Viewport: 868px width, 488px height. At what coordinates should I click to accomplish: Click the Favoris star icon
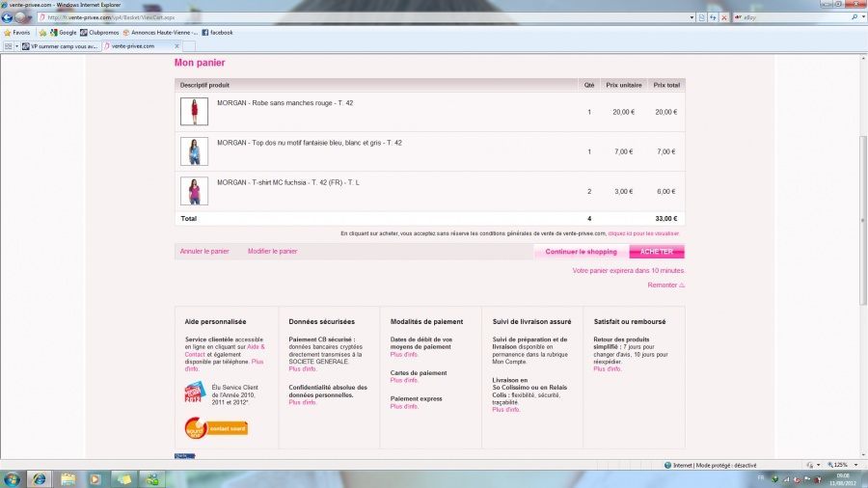click(7, 32)
